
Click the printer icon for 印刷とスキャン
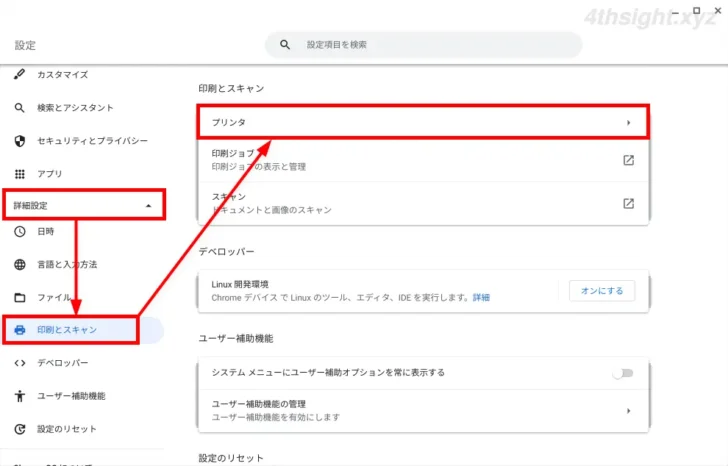tap(20, 330)
